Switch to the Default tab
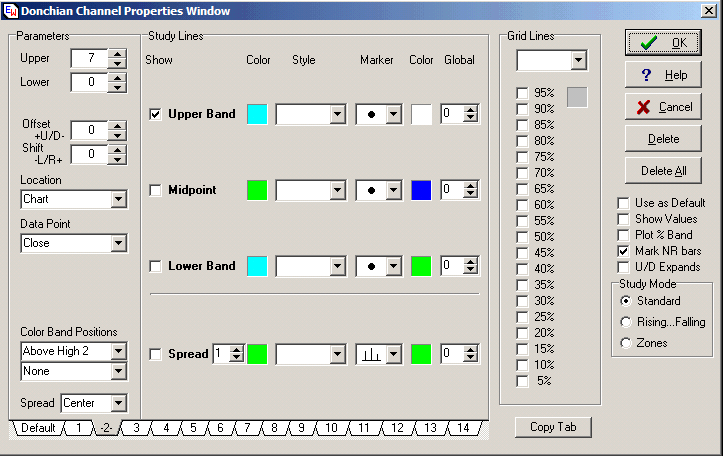Screen dimensions: 723x456 (37, 428)
